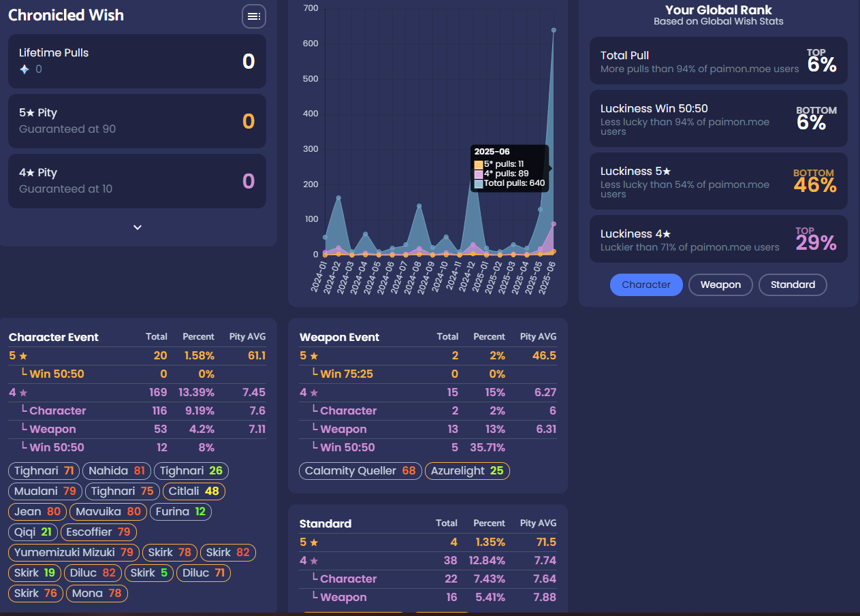Screen dimensions: 860x616
Task: Click the Luckiness Win 50:50 rank card
Action: click(x=718, y=118)
